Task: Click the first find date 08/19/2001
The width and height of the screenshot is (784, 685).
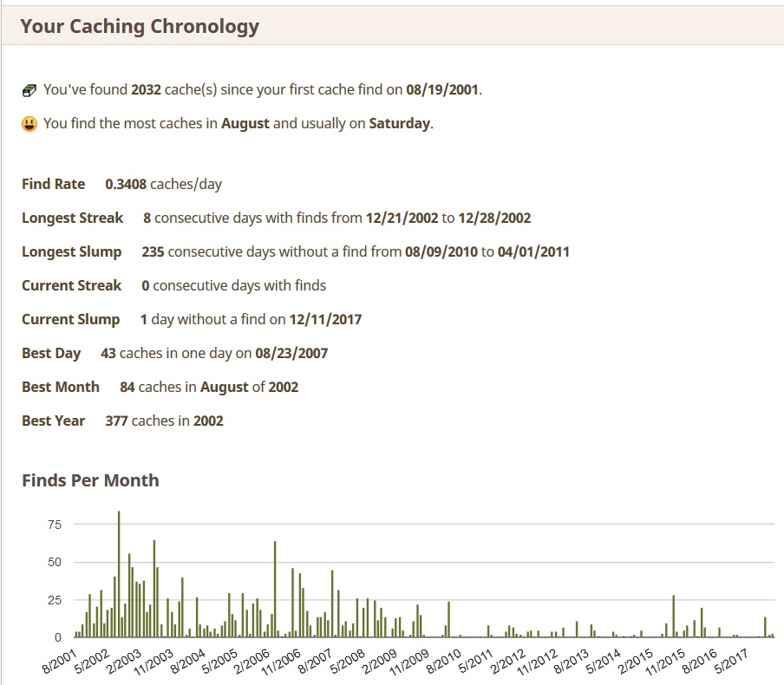Action: coord(442,90)
